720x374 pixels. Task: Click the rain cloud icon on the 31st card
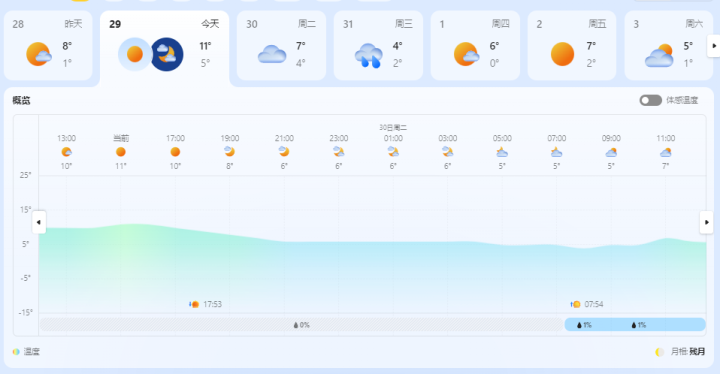point(369,55)
